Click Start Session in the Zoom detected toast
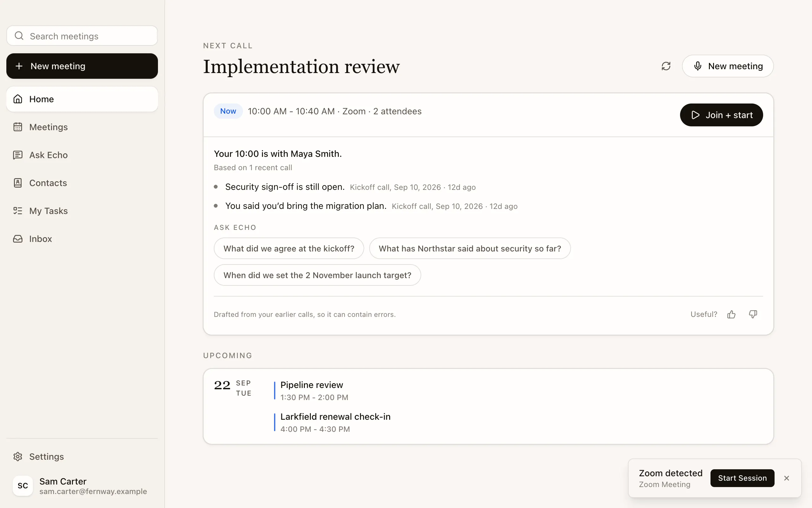 tap(742, 478)
